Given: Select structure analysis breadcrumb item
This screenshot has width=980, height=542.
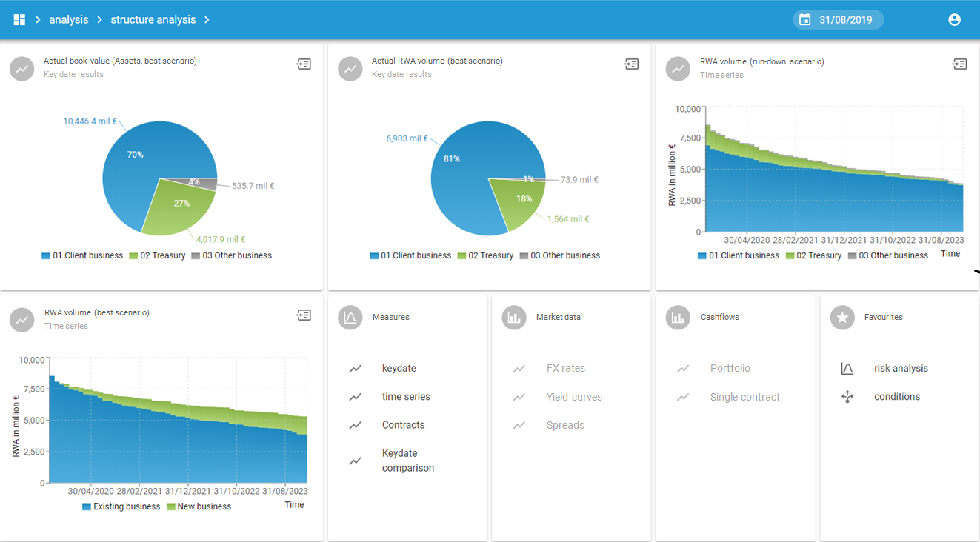Looking at the screenshot, I should (x=153, y=20).
